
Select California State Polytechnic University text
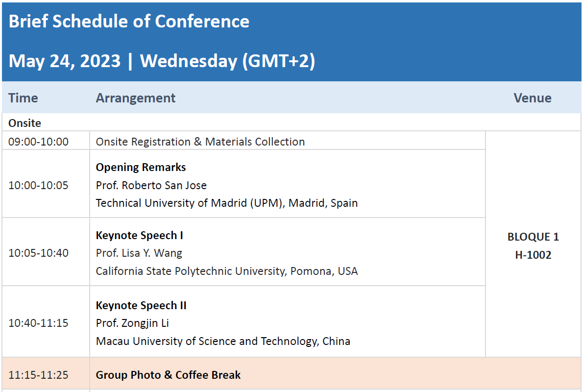point(227,271)
